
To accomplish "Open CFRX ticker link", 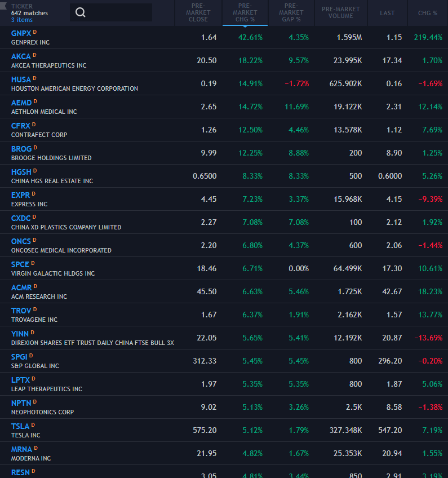I will click(21, 126).
